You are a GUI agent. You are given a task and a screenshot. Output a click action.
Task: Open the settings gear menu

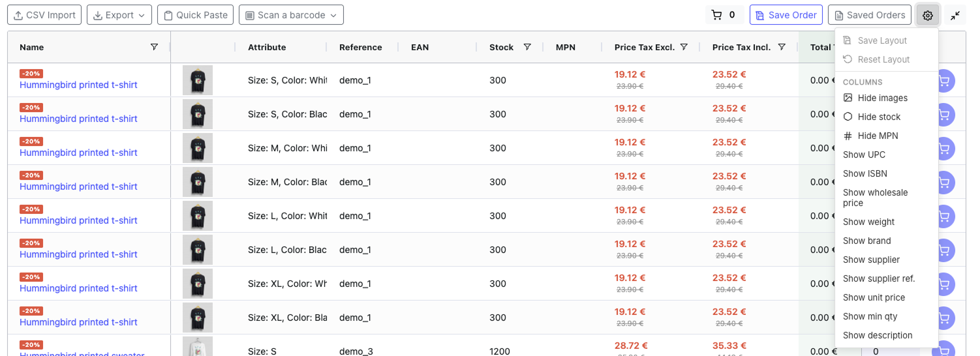(928, 15)
